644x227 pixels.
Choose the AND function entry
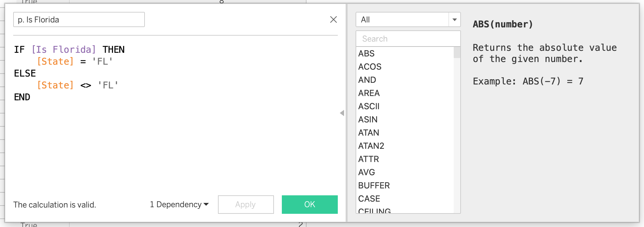tap(367, 80)
